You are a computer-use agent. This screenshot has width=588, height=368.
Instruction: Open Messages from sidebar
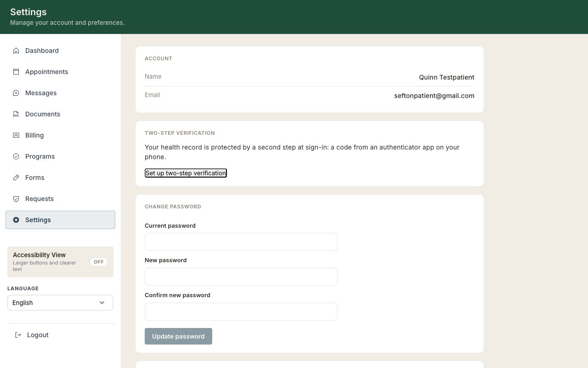pos(60,93)
